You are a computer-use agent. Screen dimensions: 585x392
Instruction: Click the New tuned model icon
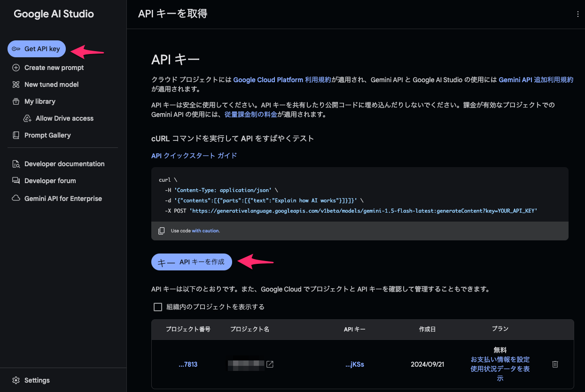pyautogui.click(x=16, y=85)
